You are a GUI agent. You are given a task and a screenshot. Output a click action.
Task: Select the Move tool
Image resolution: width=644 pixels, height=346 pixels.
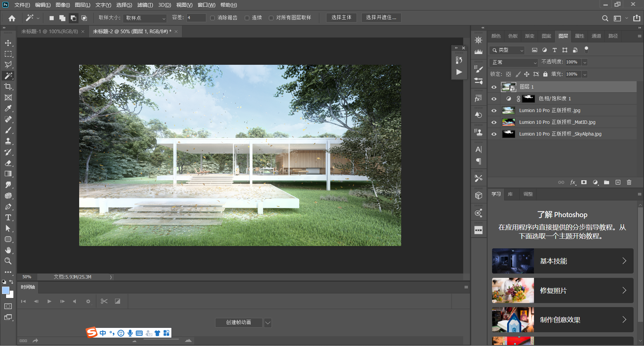pos(8,43)
